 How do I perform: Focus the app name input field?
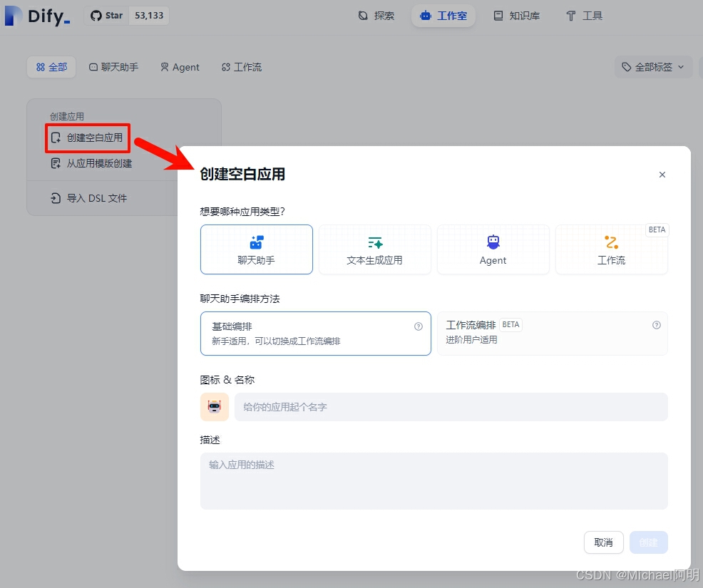point(451,407)
